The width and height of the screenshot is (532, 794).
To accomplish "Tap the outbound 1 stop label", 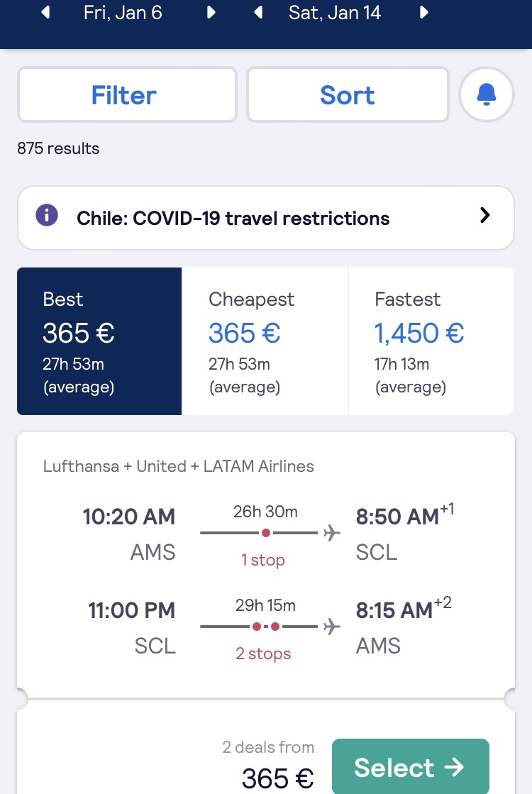I will 262,560.
